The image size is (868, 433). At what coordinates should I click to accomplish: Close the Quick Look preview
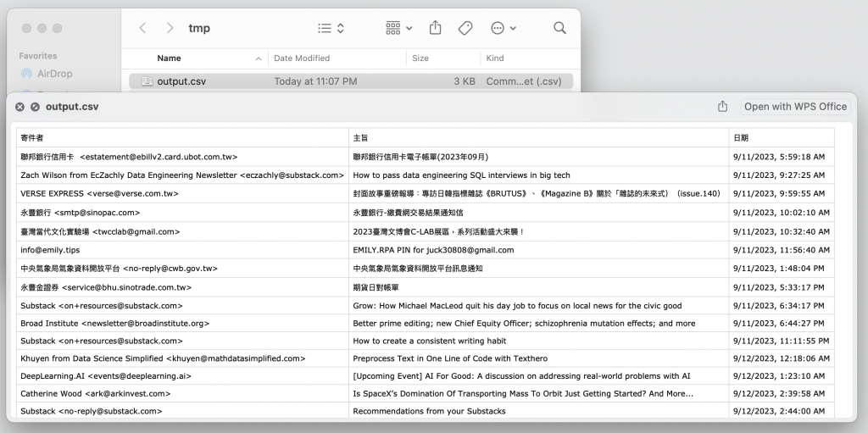(x=19, y=107)
